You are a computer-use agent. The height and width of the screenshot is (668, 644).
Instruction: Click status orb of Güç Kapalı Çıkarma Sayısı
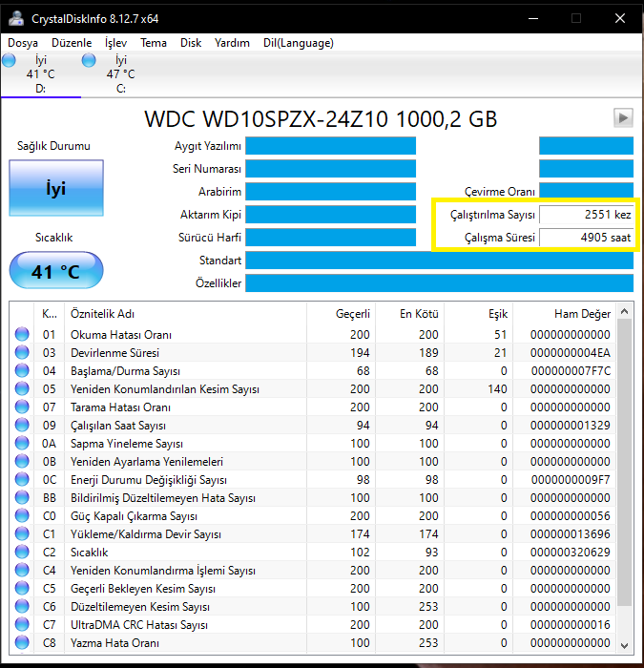coord(22,515)
